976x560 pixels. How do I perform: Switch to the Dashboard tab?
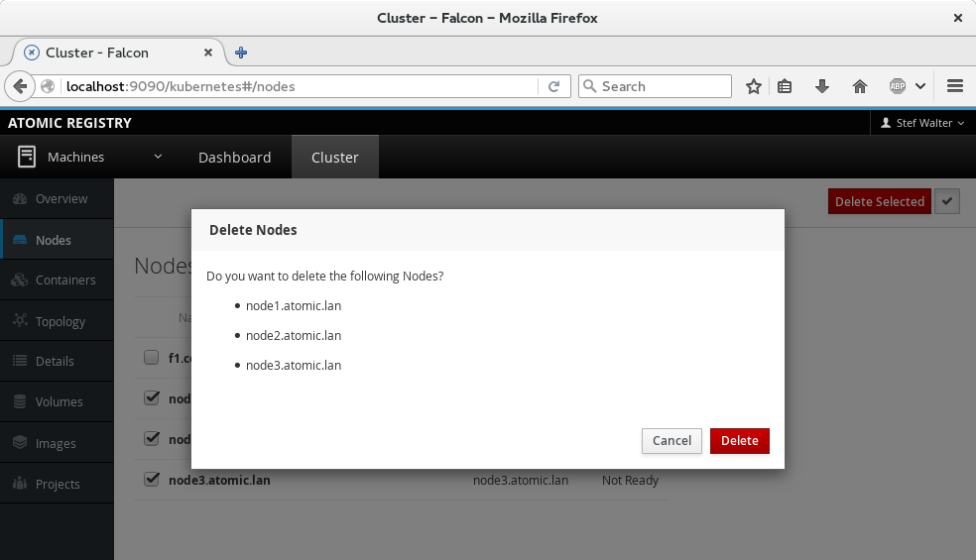234,158
